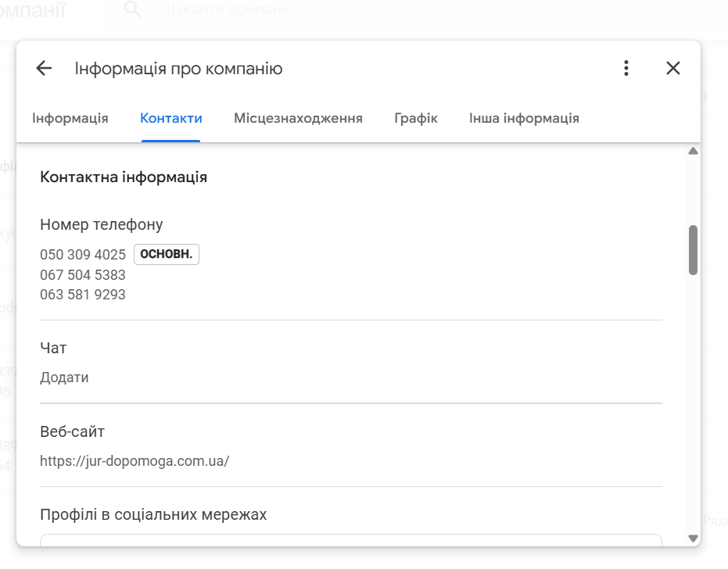
Task: Select phone number 067 504 5383
Action: [x=83, y=275]
